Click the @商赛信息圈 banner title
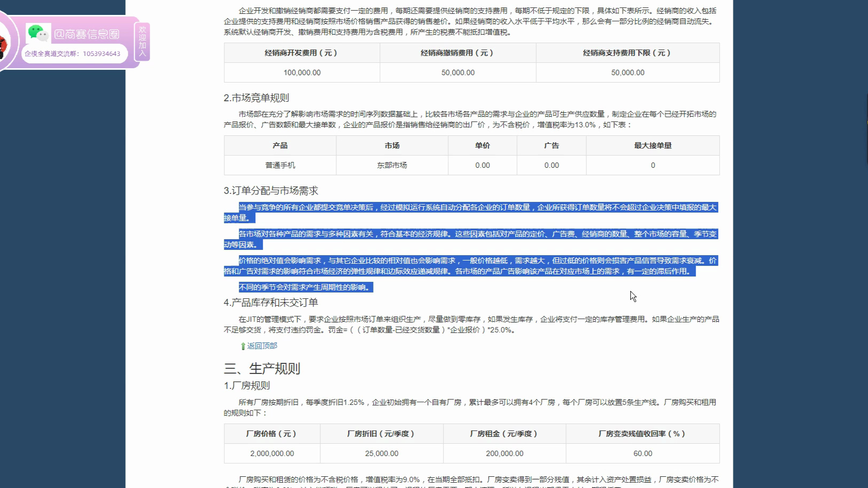Screen dimensions: 868x488 click(87, 35)
